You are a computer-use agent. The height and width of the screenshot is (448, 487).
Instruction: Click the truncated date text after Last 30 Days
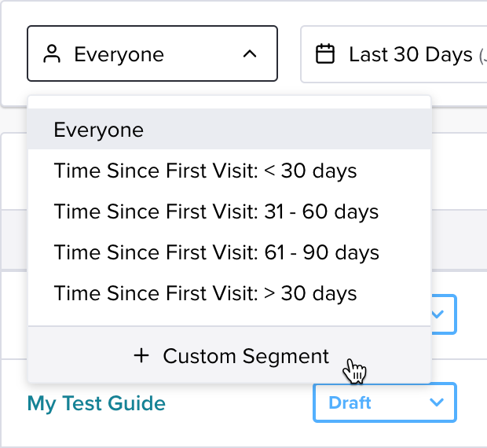[x=482, y=56]
